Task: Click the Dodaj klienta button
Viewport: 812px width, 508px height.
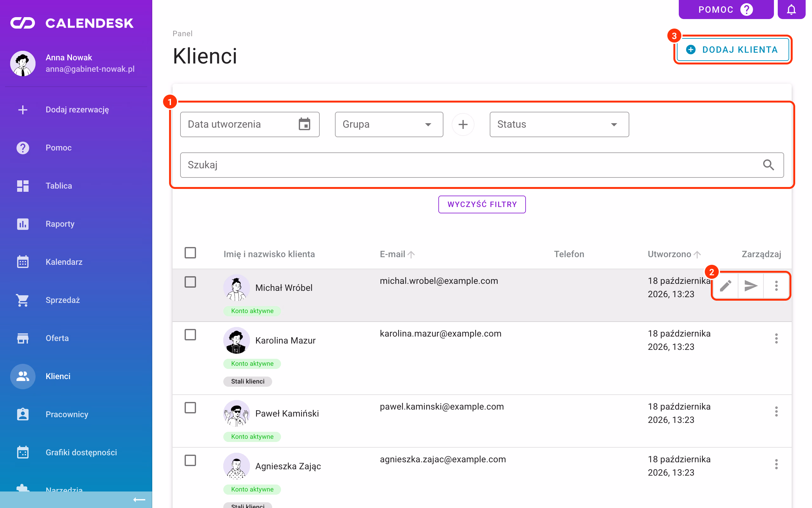Action: [732, 50]
